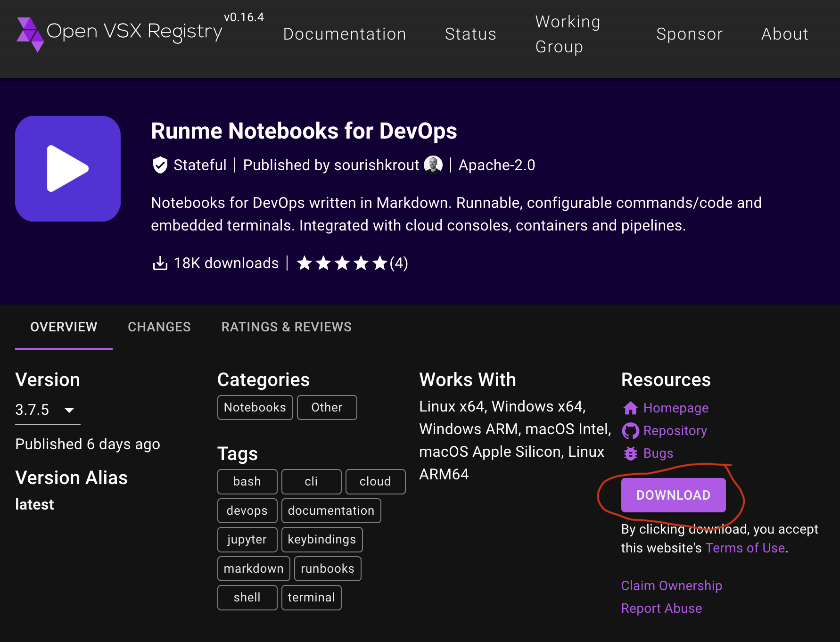
Task: Click the Bugs insect icon
Action: point(630,453)
